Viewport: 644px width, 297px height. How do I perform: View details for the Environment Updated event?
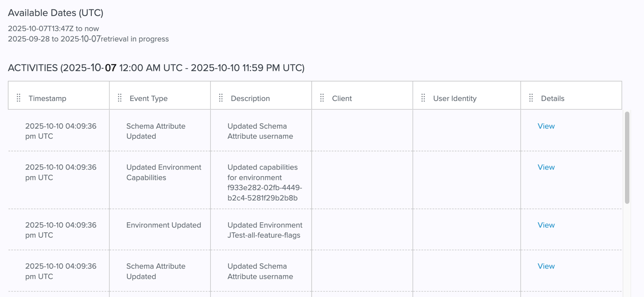point(546,225)
